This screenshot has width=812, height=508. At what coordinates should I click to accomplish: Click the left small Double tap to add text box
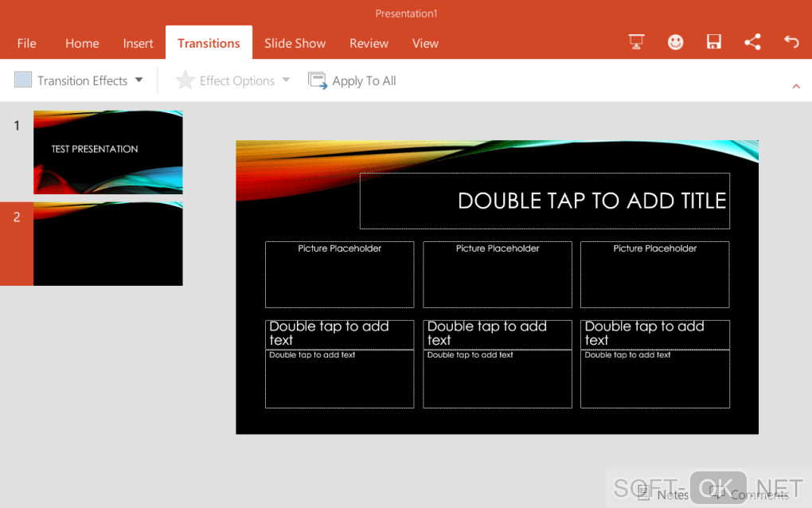340,379
